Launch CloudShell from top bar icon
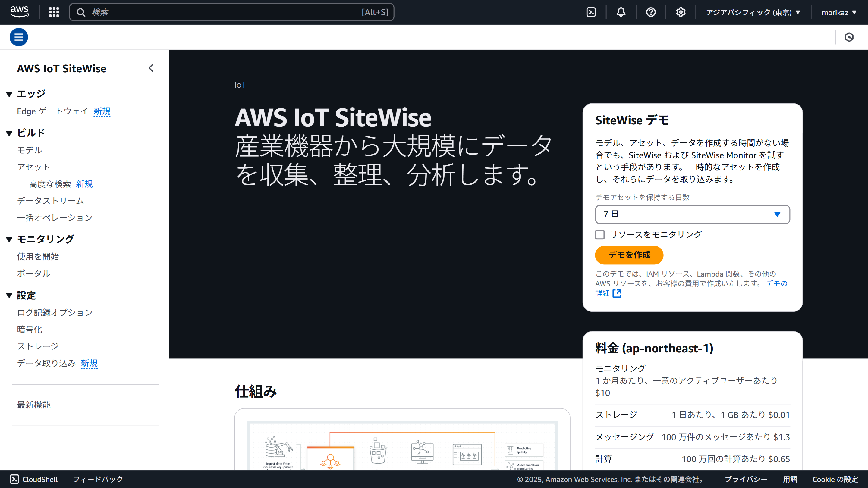Viewport: 868px width, 488px height. point(591,12)
